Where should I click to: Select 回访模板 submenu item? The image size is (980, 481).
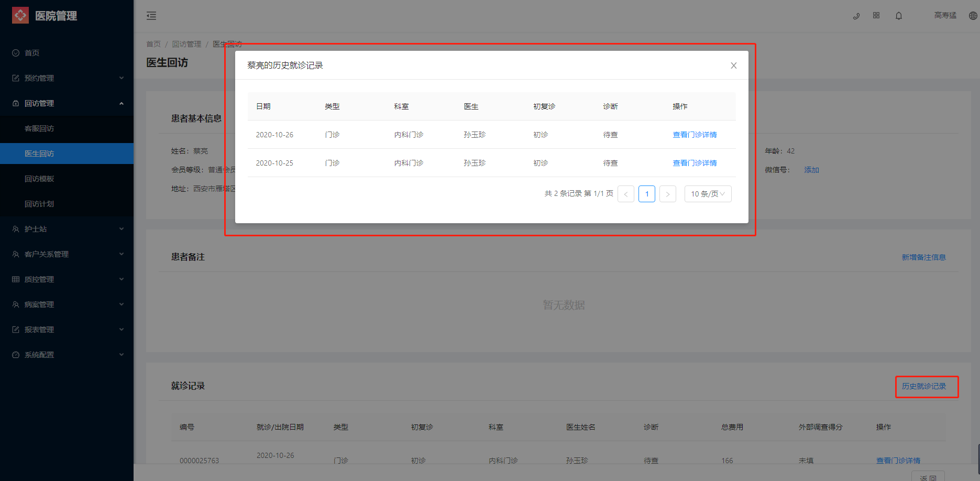67,179
